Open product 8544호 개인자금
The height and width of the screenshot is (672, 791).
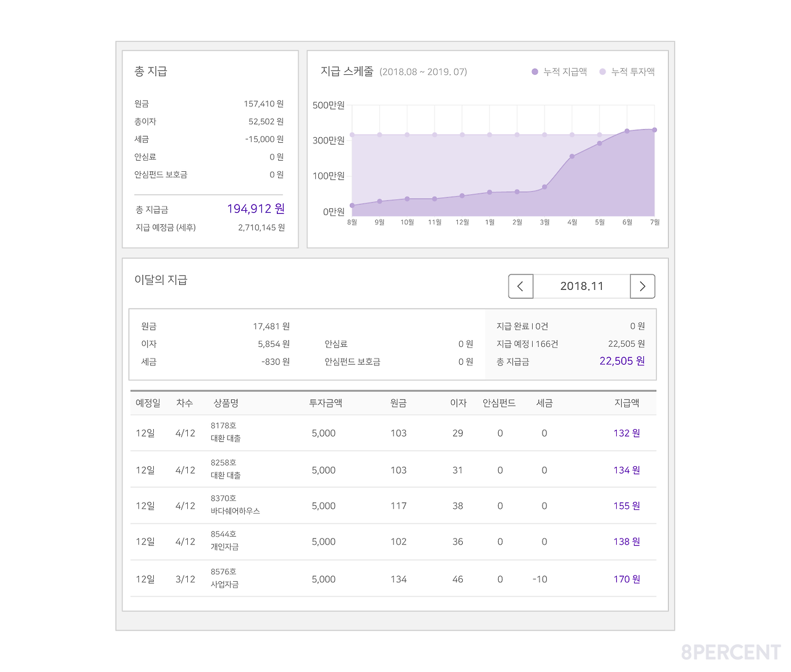point(224,541)
